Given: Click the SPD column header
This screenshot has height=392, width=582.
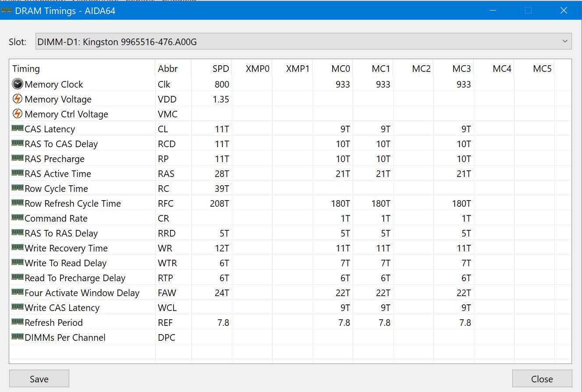Looking at the screenshot, I should [x=220, y=69].
